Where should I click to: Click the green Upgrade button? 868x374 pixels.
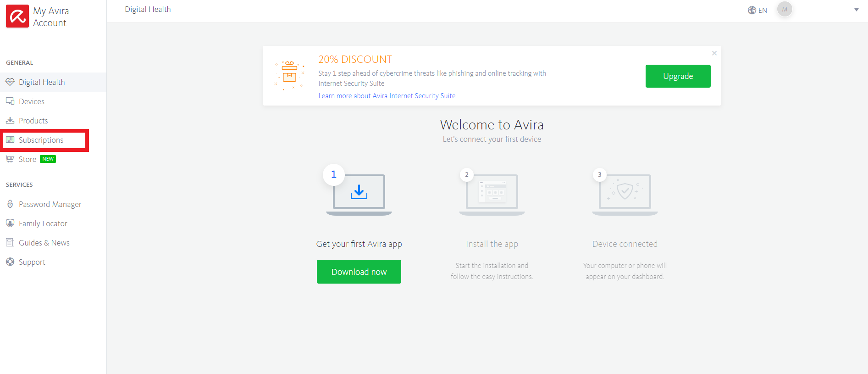(678, 76)
